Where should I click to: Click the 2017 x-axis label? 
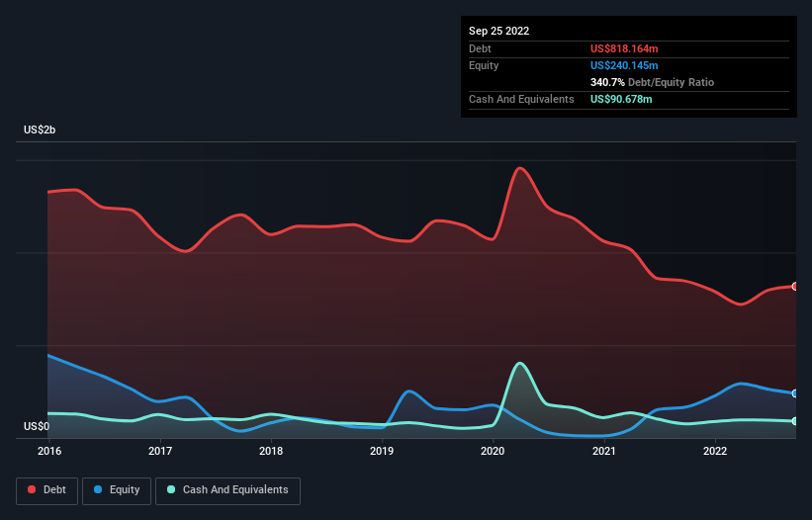point(160,451)
